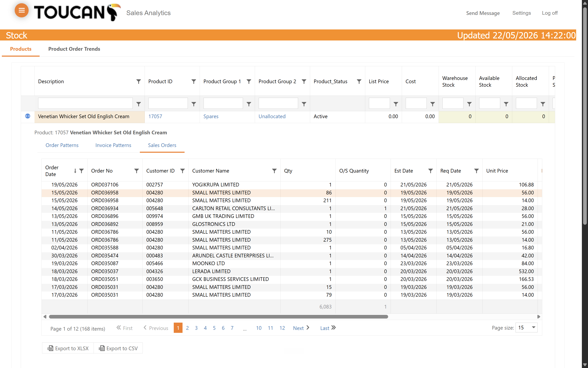Open the orange hamburger menu
588x368 pixels.
tap(22, 10)
